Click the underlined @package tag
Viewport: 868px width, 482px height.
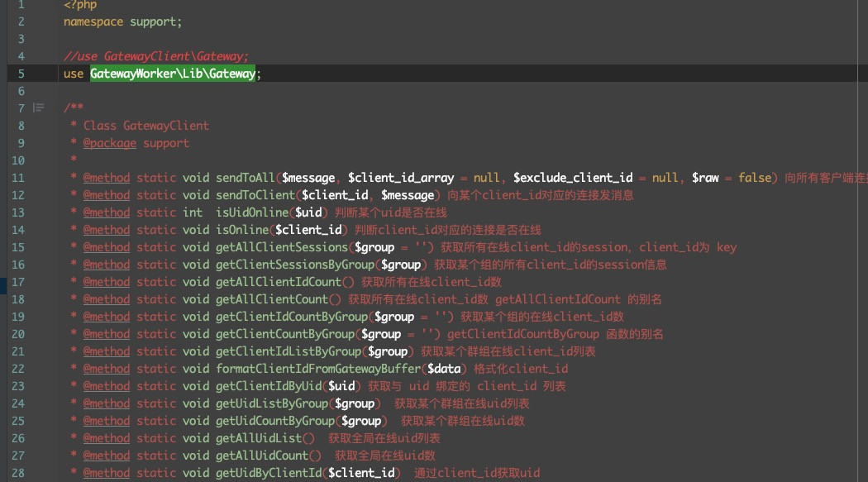click(110, 143)
